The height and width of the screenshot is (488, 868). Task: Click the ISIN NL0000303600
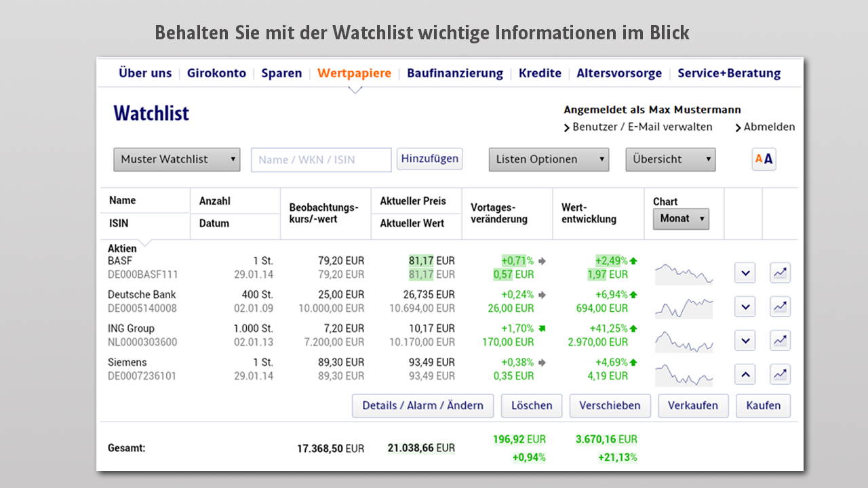(x=142, y=342)
